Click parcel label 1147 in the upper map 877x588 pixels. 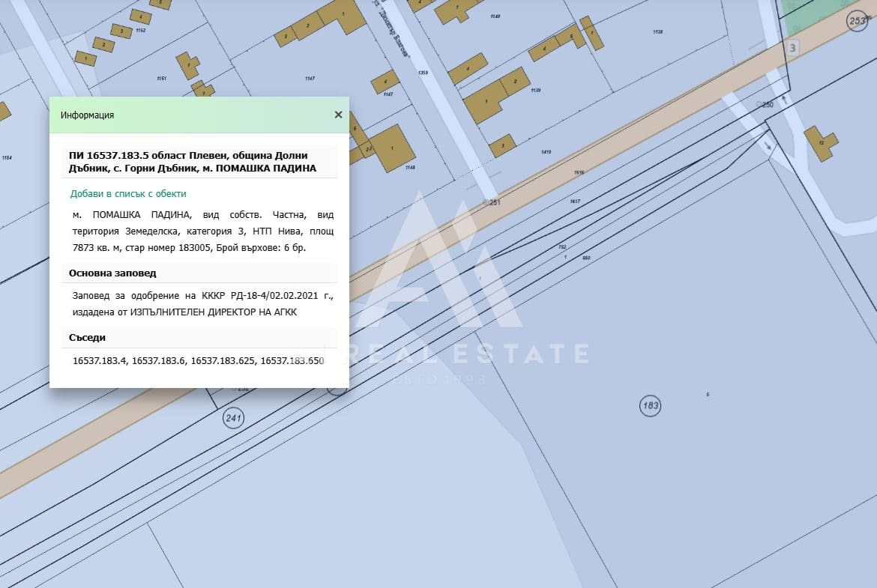click(310, 78)
